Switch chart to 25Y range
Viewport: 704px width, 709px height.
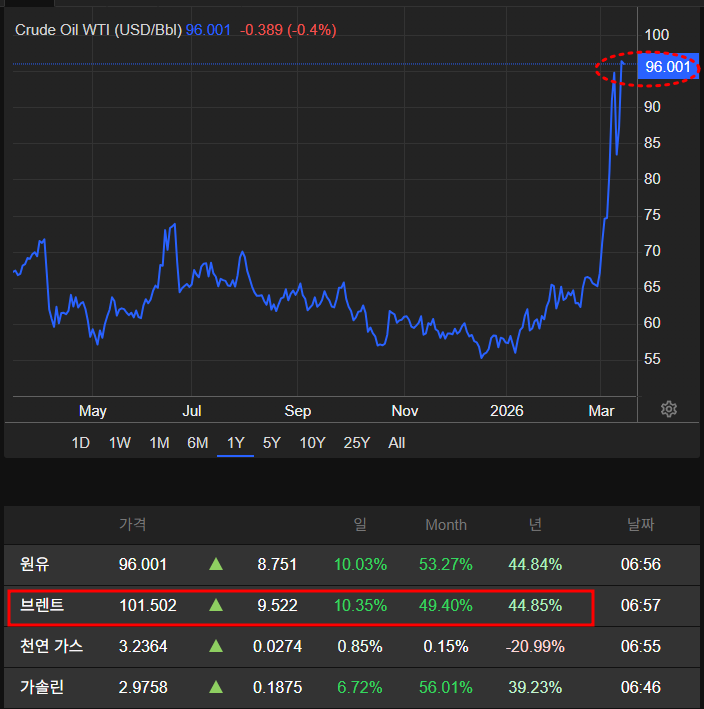pos(357,443)
